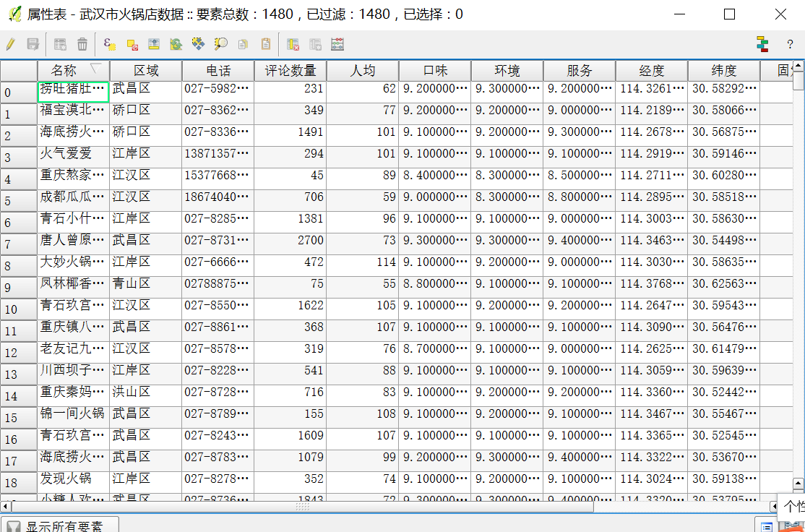The image size is (805, 532).
Task: Click the deselect all features icon
Action: click(x=132, y=44)
